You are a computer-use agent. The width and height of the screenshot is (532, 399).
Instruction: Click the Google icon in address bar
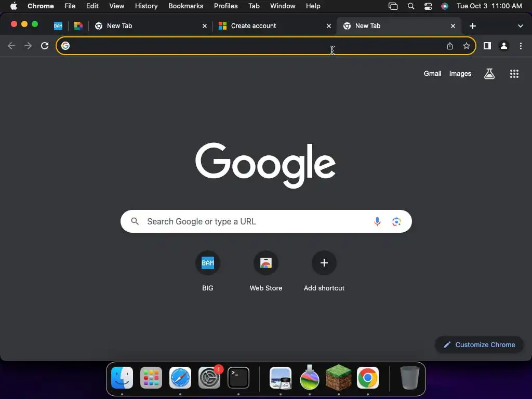(65, 46)
